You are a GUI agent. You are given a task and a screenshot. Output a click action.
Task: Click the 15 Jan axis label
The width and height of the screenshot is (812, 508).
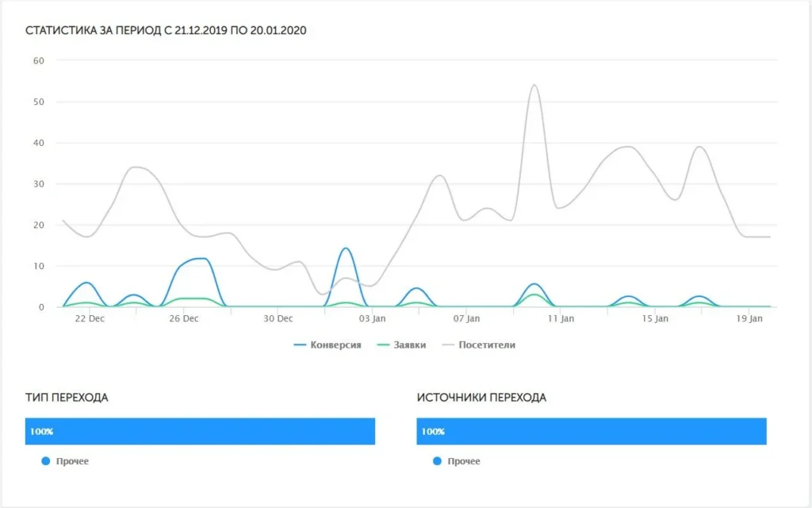655,318
